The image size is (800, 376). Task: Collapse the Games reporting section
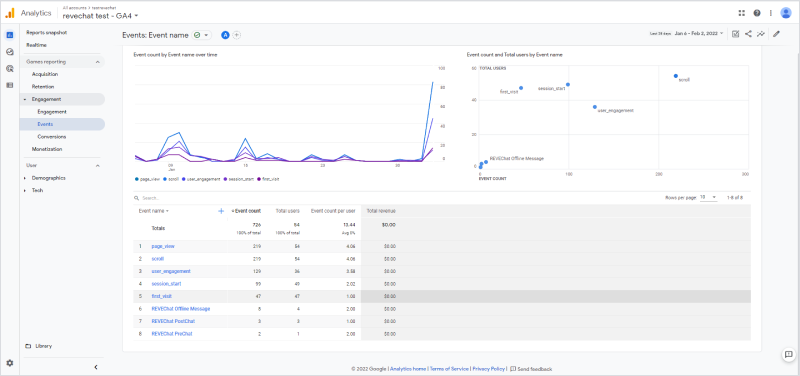click(x=97, y=62)
